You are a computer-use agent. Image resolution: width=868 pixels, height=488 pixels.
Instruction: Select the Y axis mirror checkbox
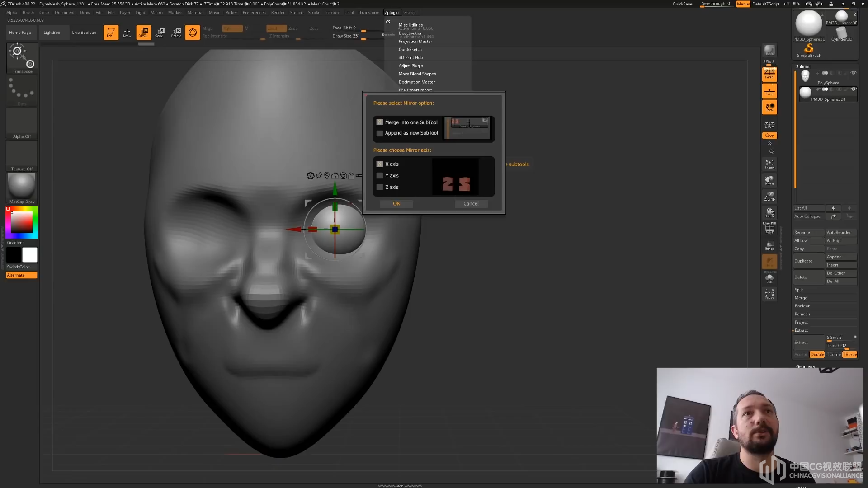380,175
